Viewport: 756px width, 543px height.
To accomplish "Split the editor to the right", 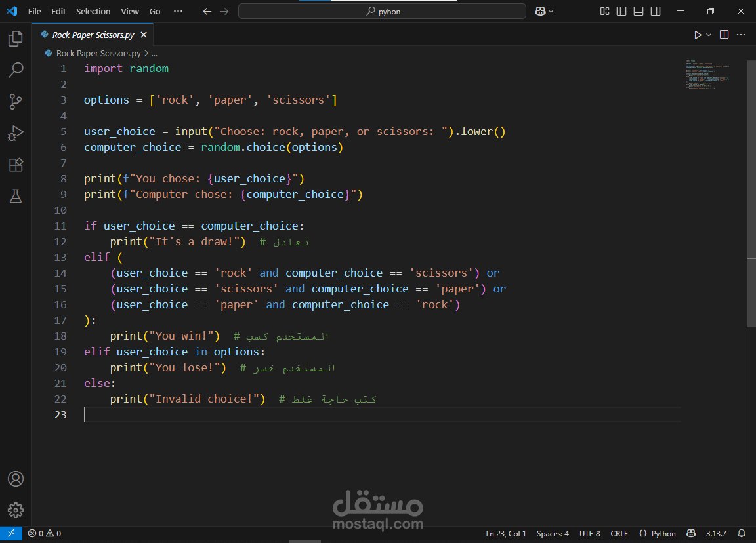I will pos(724,35).
